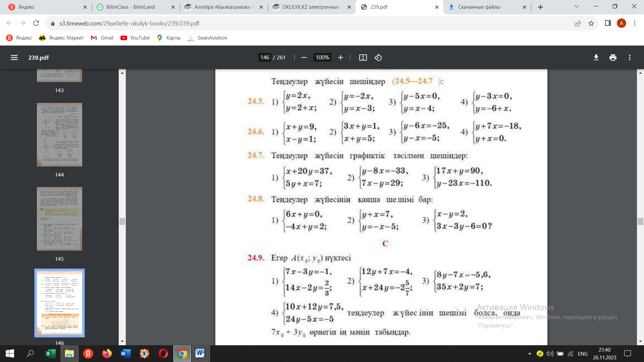Click the page number input field
Screen dimensions: 644x362
point(265,58)
